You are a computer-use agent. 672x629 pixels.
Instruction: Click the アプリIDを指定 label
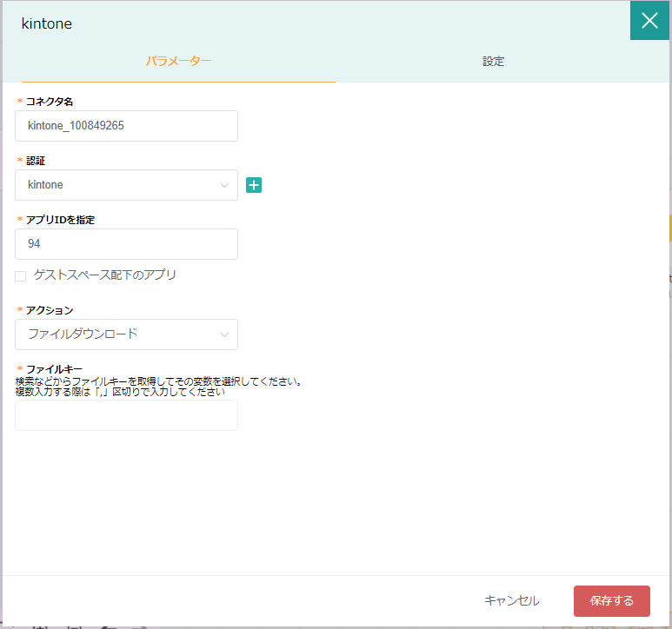tap(61, 220)
